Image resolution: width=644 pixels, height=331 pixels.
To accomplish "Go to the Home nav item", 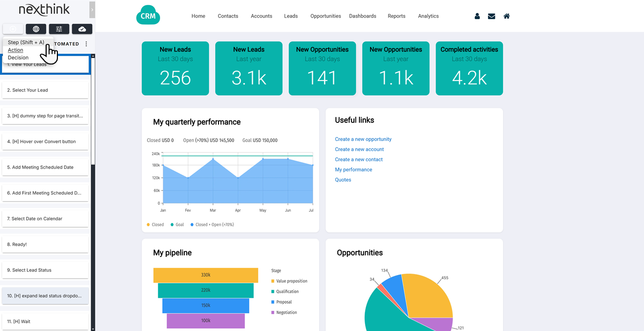I will click(x=198, y=16).
